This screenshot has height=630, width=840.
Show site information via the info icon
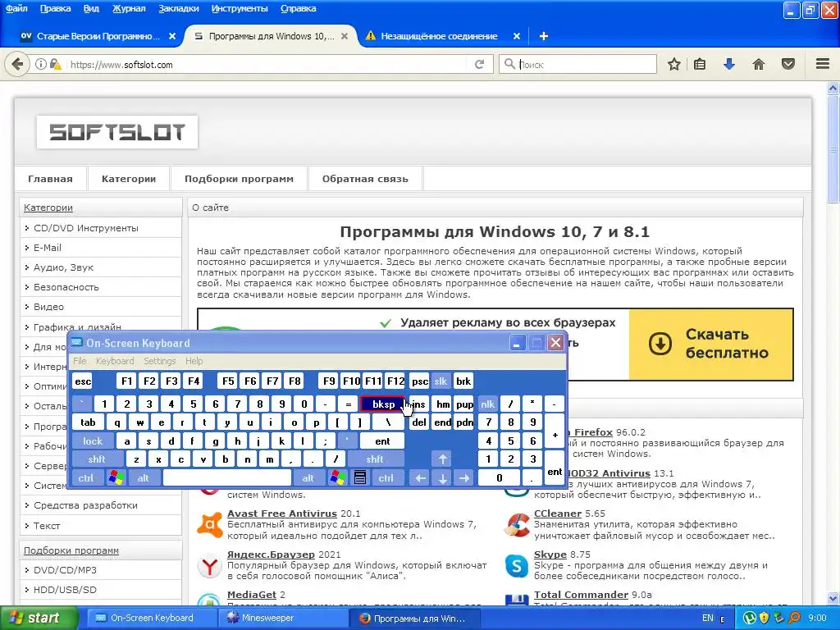[41, 64]
